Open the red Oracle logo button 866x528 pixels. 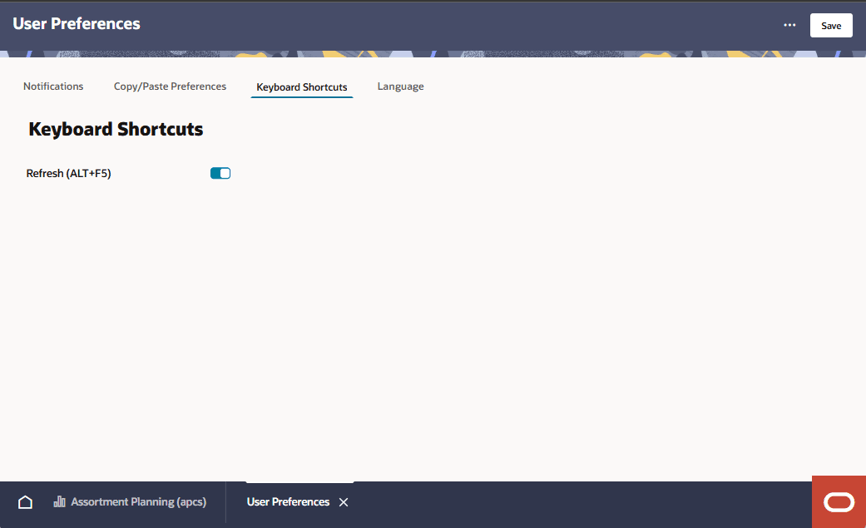point(839,502)
